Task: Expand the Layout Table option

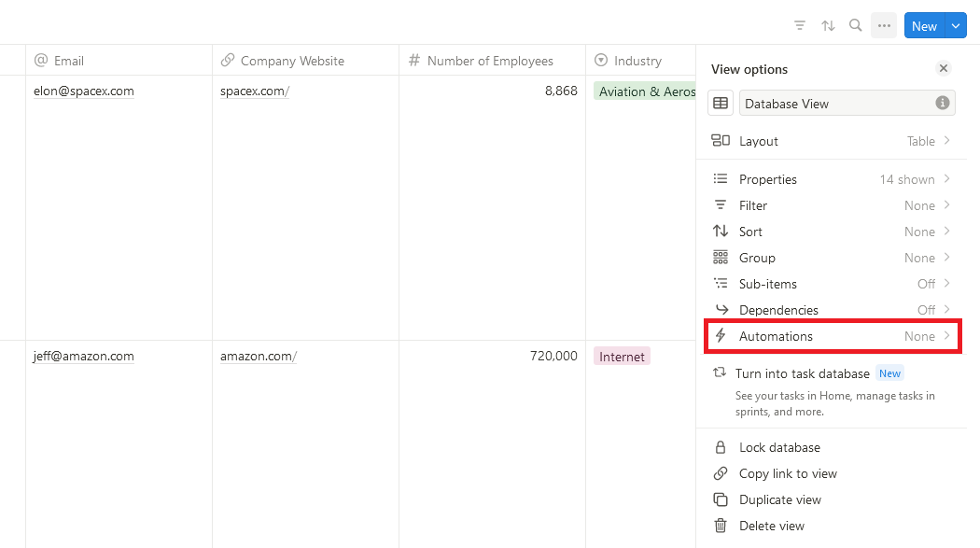Action: [x=832, y=141]
